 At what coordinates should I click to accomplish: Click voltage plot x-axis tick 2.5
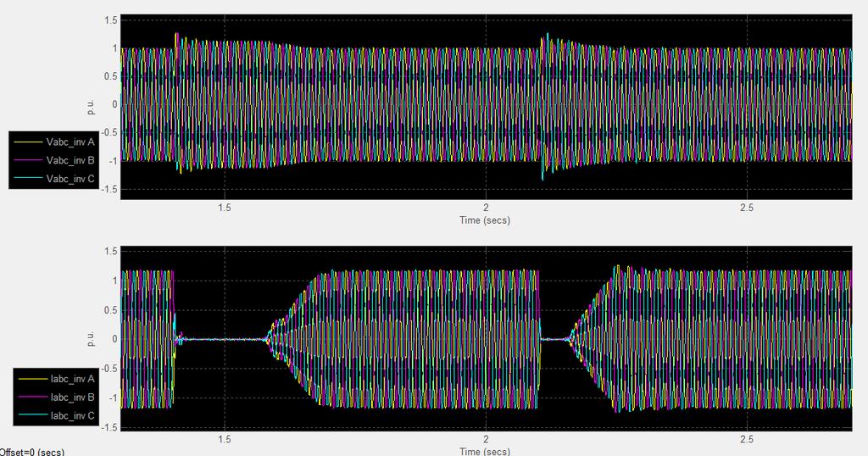tap(747, 208)
